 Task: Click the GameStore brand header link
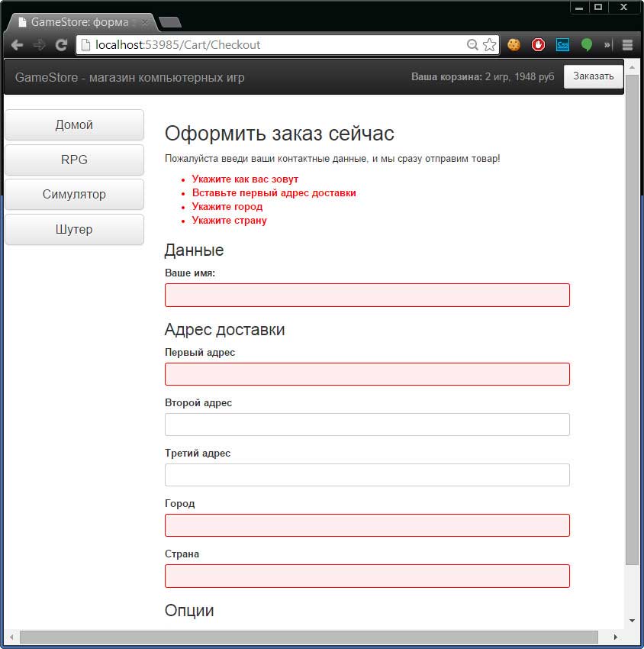pyautogui.click(x=130, y=77)
